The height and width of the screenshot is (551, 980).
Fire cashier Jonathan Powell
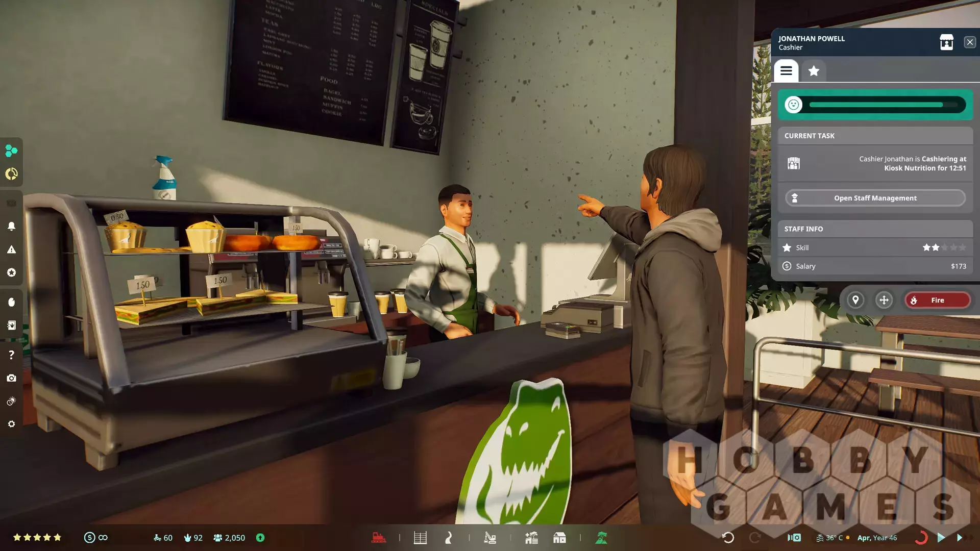point(937,300)
